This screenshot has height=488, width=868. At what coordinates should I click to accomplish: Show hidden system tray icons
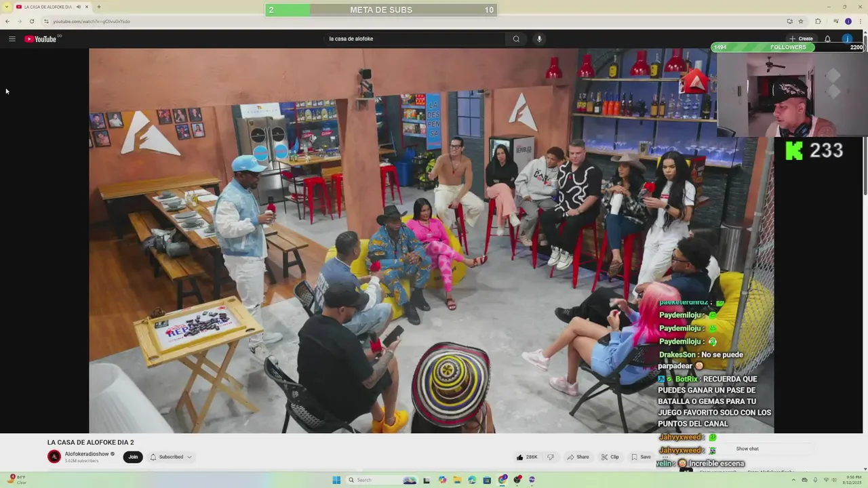pos(795,480)
